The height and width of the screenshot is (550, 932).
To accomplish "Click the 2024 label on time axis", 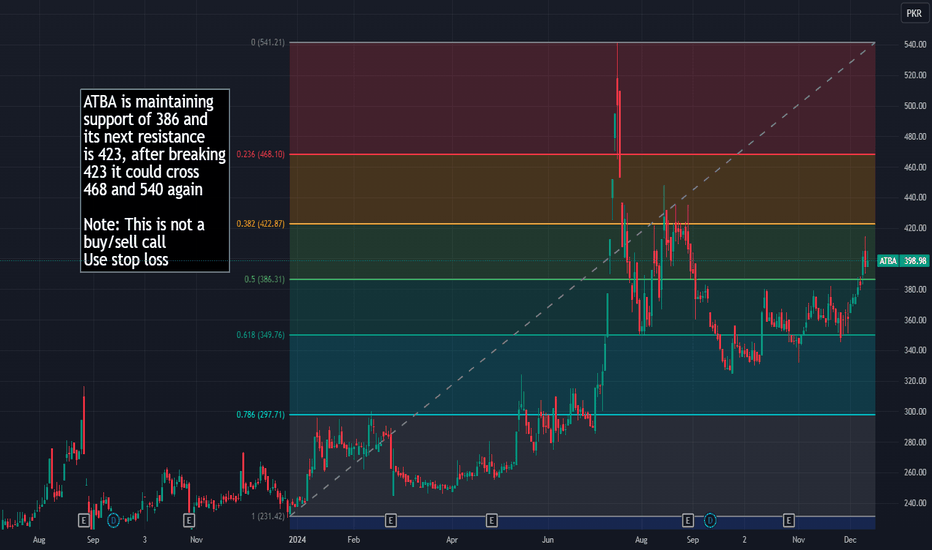I will 297,540.
